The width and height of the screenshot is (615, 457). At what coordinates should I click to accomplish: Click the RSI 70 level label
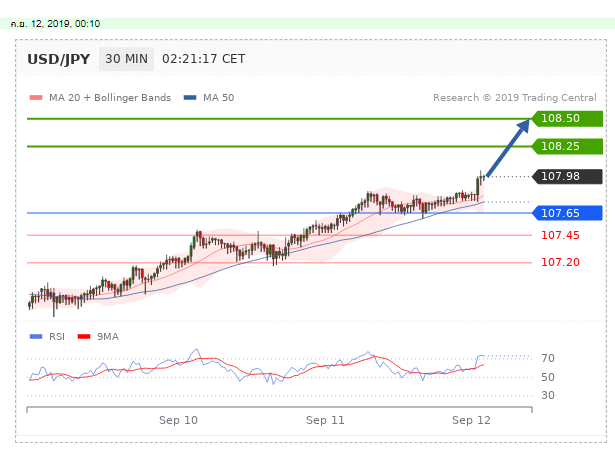(x=548, y=358)
